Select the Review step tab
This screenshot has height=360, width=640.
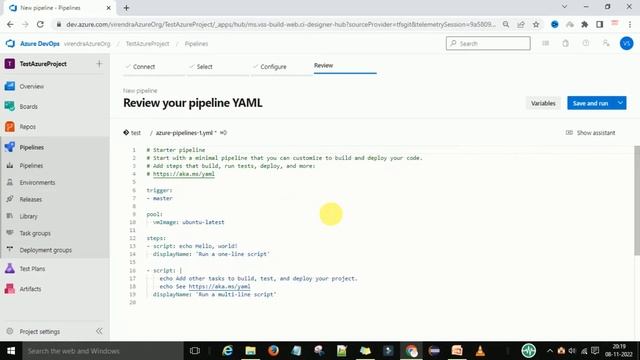click(x=323, y=65)
